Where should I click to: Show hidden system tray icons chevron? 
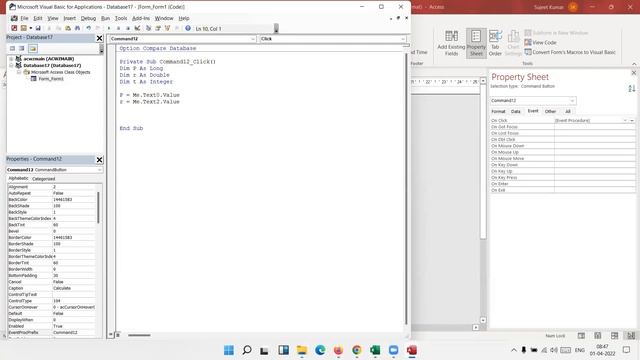tap(513, 350)
